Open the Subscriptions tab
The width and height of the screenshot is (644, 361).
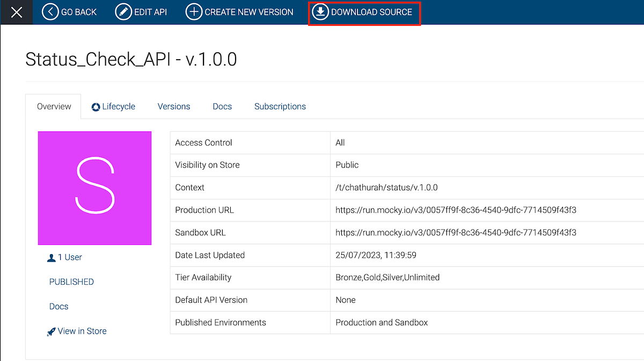pyautogui.click(x=280, y=106)
